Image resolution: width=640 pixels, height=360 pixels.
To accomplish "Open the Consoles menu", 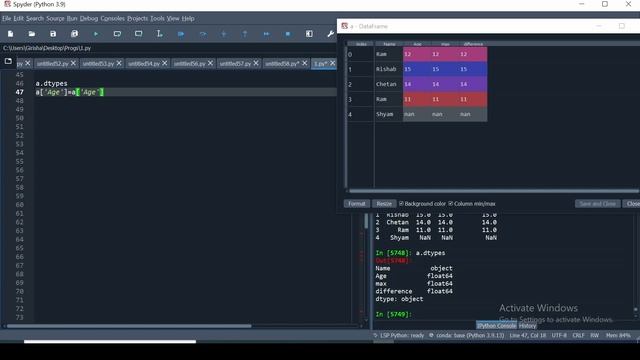I will [113, 18].
